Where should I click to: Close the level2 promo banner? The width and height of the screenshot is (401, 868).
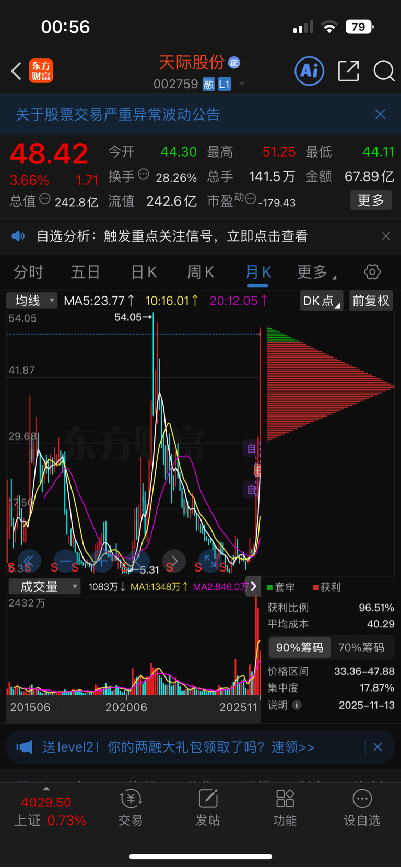378,747
